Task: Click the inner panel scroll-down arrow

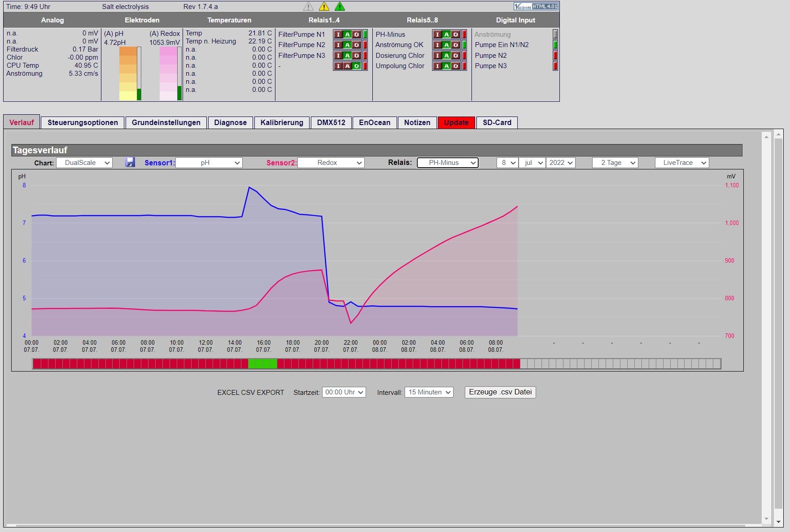Action: pos(766,519)
